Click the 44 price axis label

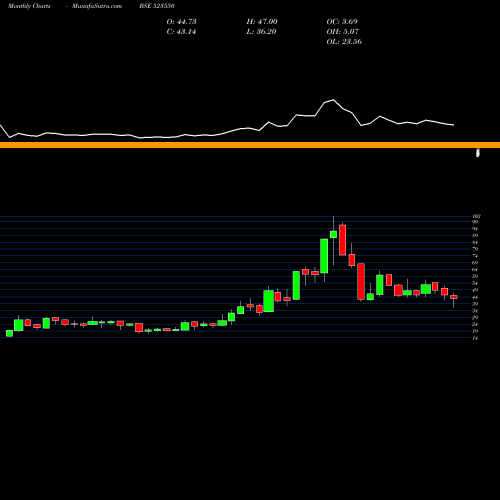tap(475, 297)
